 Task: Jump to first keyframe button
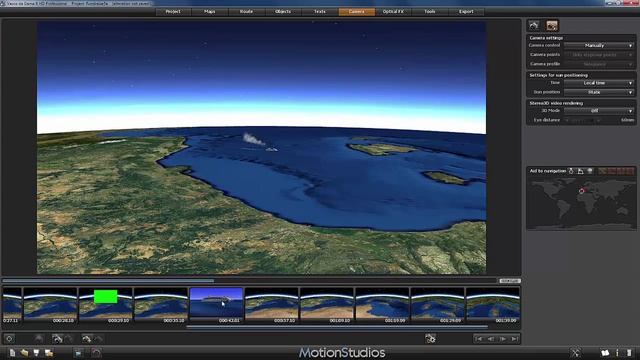(479, 339)
